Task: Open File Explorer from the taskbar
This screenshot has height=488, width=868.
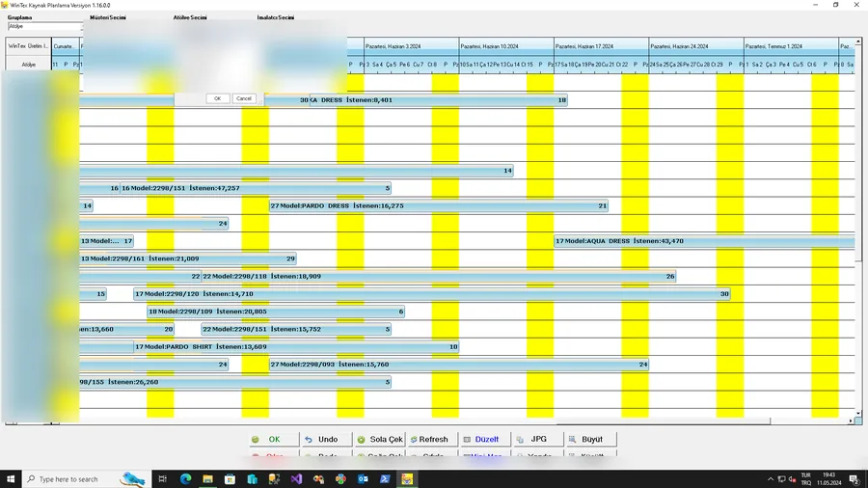Action: [207, 479]
